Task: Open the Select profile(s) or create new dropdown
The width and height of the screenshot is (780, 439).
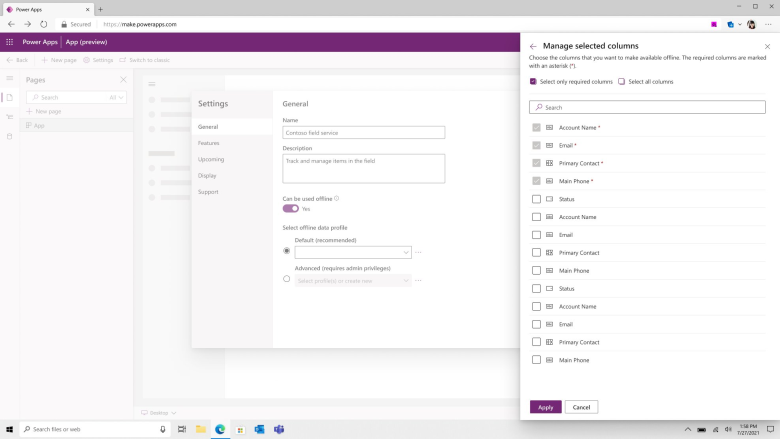Action: coord(353,281)
